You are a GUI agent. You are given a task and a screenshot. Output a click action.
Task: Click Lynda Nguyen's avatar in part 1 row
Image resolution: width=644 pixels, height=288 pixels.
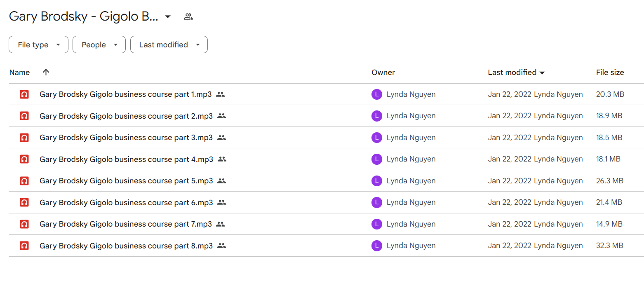[377, 94]
